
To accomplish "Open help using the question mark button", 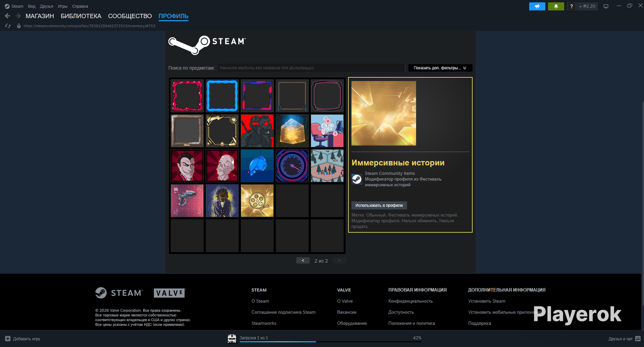I will [571, 6].
